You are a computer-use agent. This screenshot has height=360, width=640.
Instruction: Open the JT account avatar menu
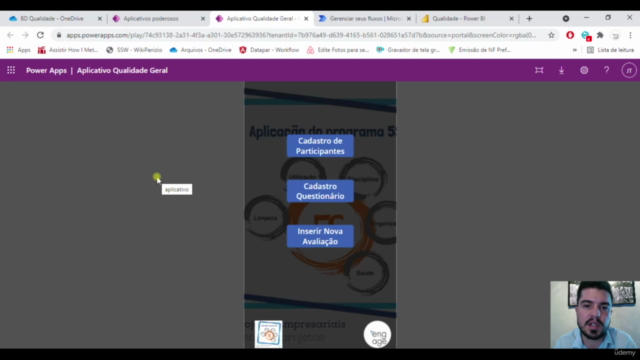tap(629, 70)
